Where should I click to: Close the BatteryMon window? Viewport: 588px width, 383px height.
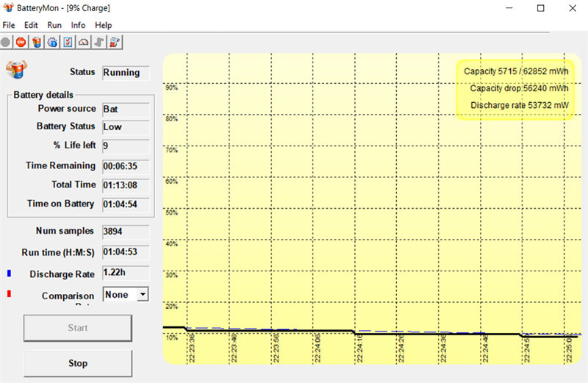[x=573, y=8]
